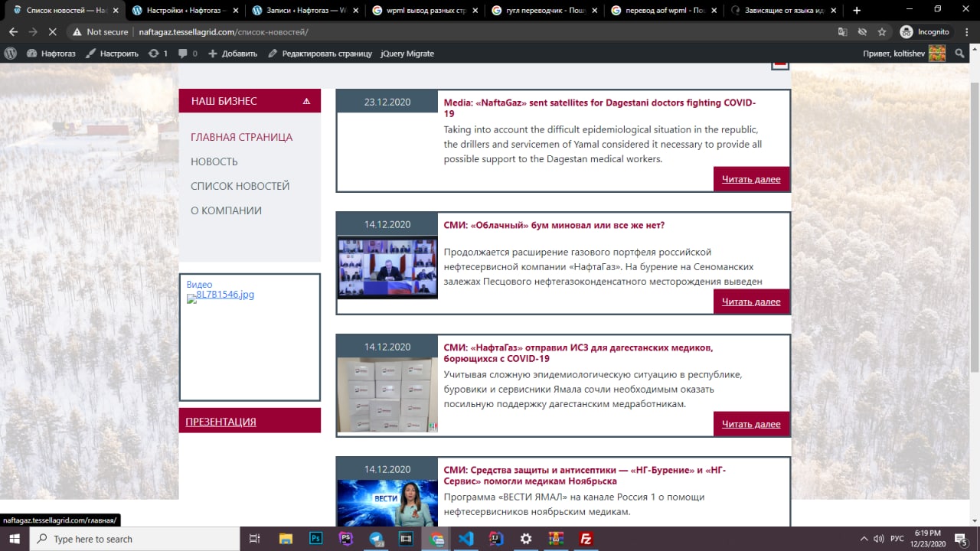Open File Explorer from taskbar

click(x=286, y=539)
